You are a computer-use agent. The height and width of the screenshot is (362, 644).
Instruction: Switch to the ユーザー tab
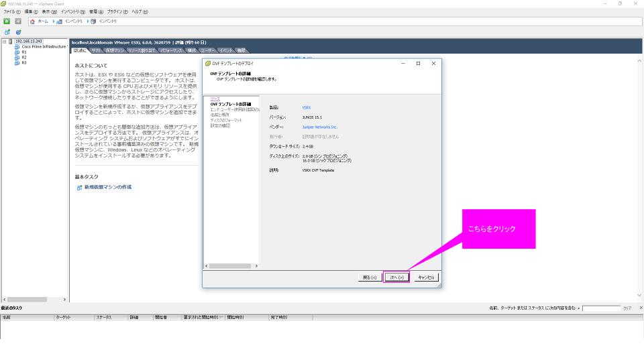[208, 50]
